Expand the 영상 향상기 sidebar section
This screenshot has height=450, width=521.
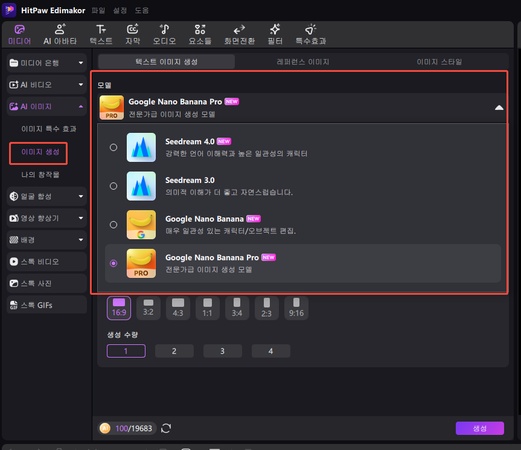[x=47, y=218]
